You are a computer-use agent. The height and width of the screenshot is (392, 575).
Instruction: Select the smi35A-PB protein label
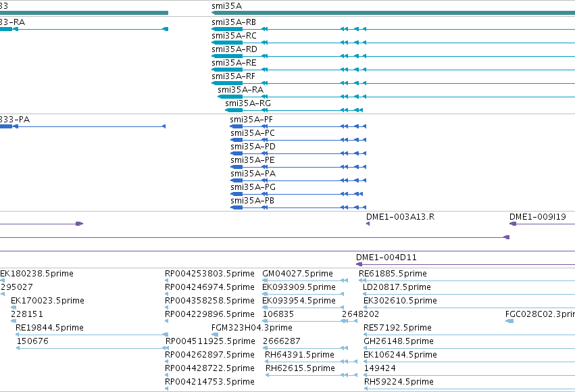click(252, 201)
